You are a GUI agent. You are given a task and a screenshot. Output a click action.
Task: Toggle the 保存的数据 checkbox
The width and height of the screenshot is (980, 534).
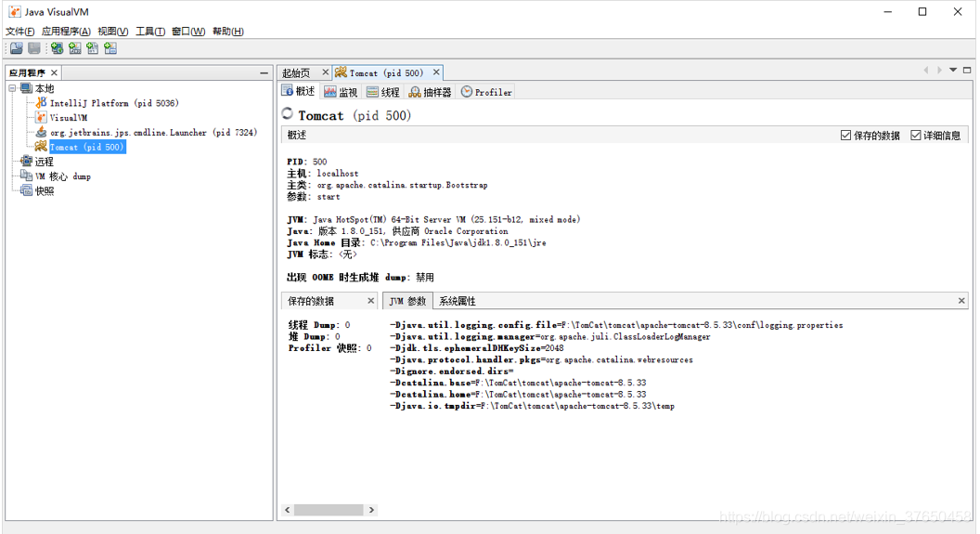[845, 135]
